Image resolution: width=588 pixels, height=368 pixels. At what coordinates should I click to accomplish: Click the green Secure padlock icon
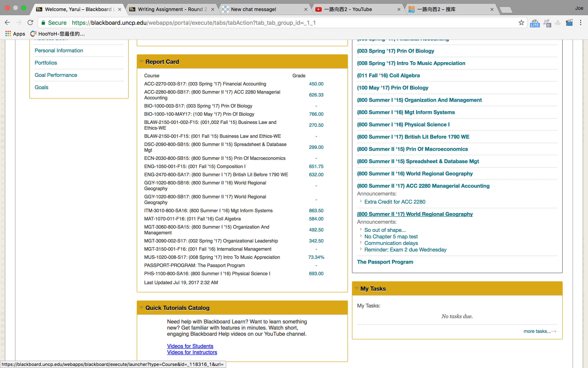[43, 23]
